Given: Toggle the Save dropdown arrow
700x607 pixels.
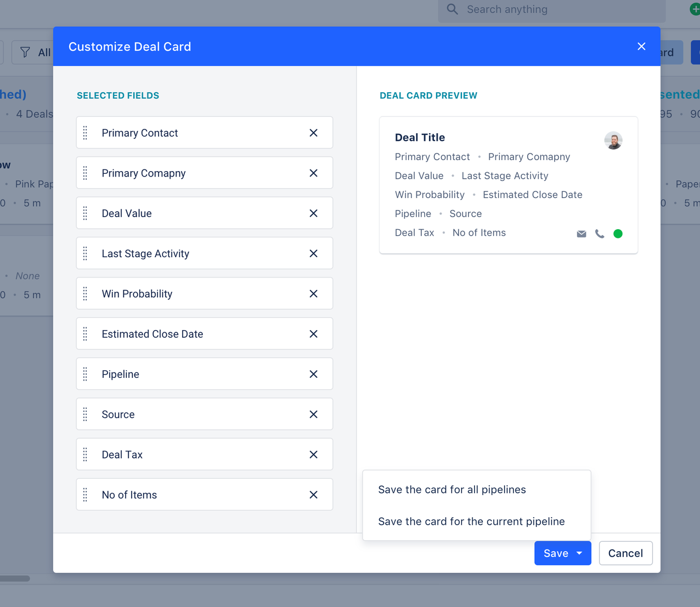Looking at the screenshot, I should point(579,553).
